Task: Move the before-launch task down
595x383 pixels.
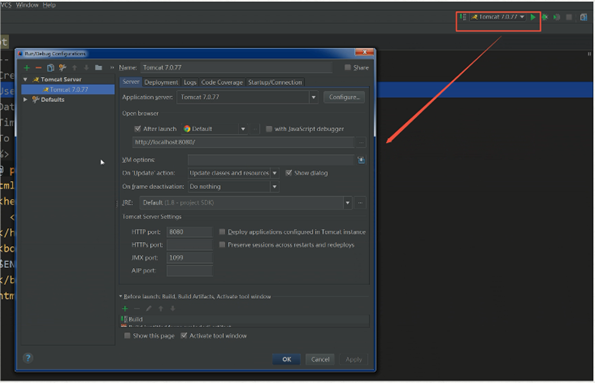Action: 173,309
